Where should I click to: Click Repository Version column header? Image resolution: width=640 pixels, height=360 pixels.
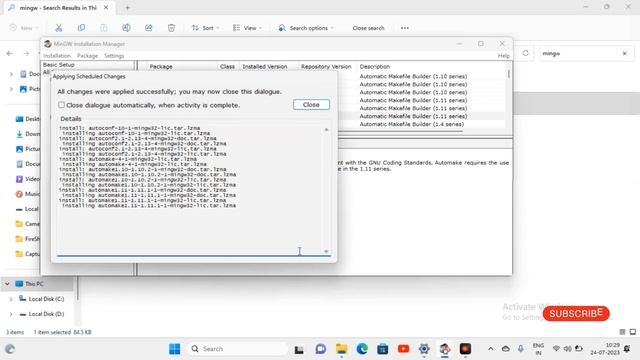point(326,66)
